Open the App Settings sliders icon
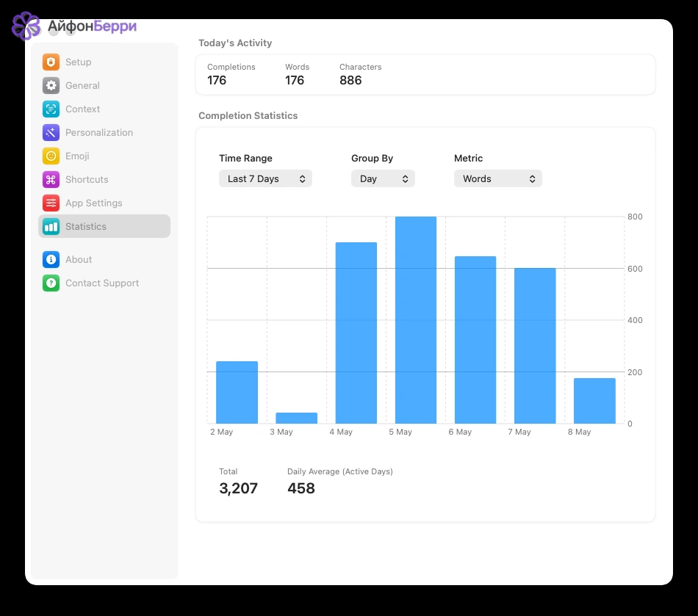698x616 pixels. tap(51, 203)
